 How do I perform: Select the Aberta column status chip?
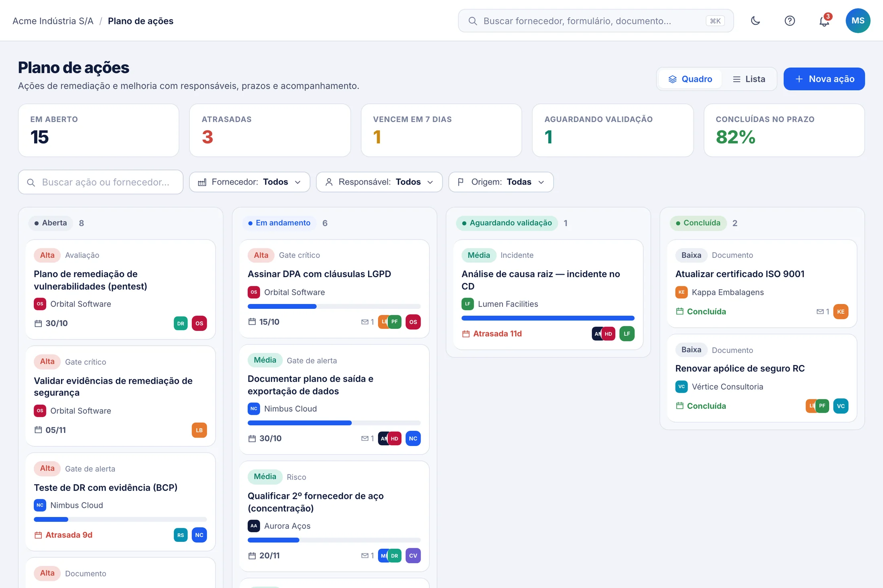[x=51, y=223]
